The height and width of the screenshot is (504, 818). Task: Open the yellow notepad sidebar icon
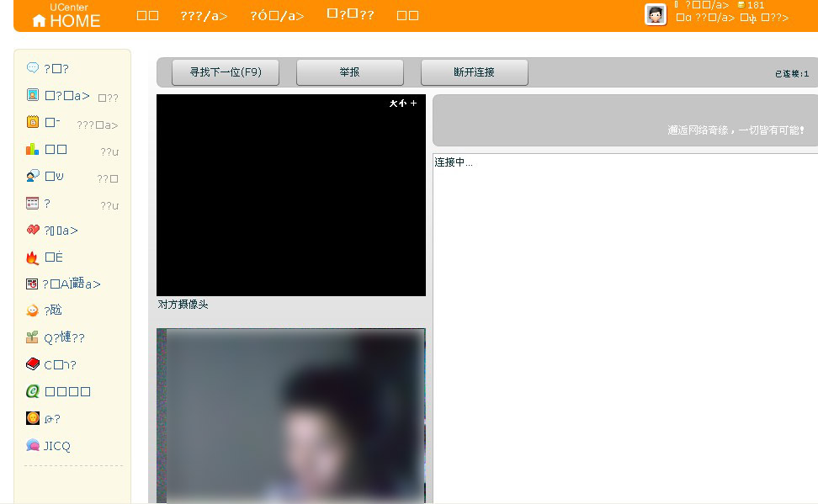click(x=32, y=121)
